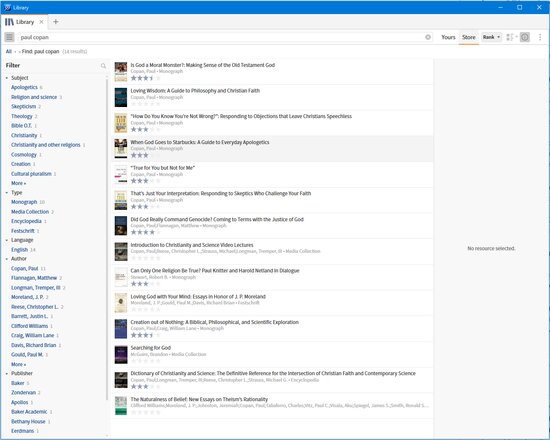The width and height of the screenshot is (550, 440).
Task: Collapse the Language filter section
Action: click(x=7, y=240)
